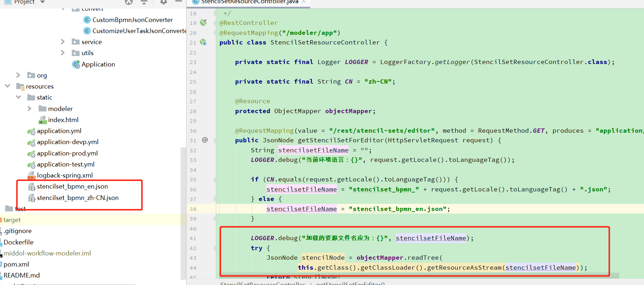
Task: Click Spring bean gutter icon on line 19
Action: (203, 23)
